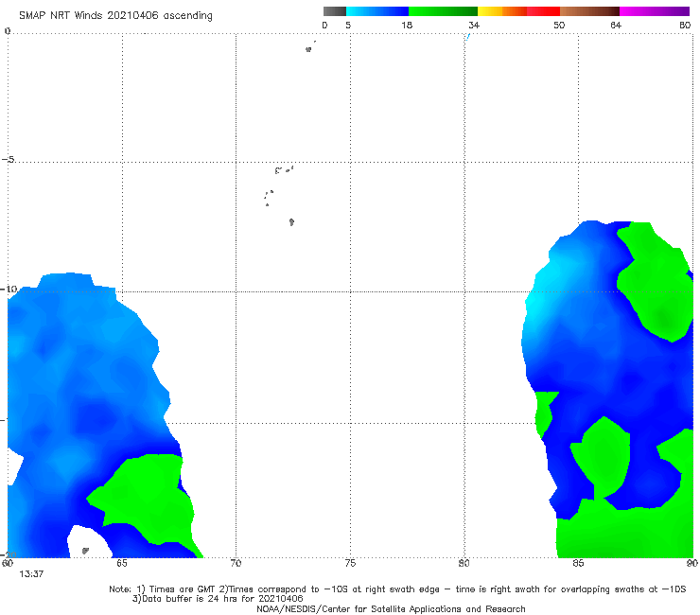Click longitude axis label '85'
Screen dimensions: 700x615
tap(578, 563)
